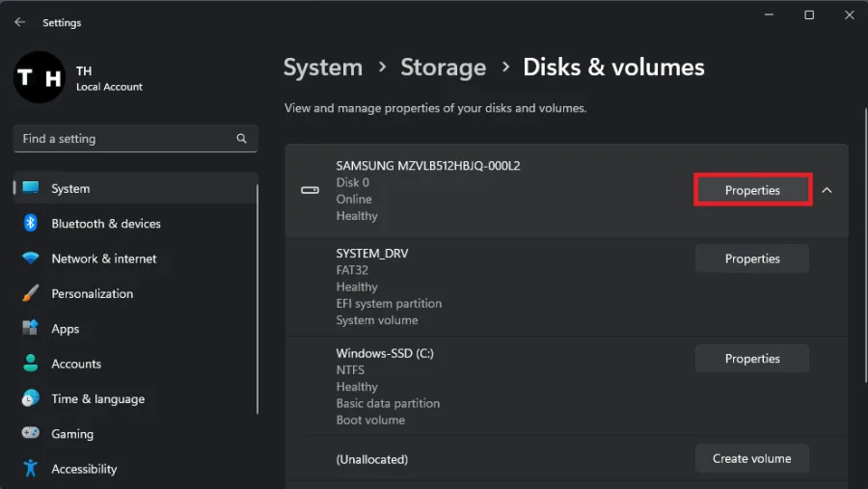
Task: Click the search magnifier icon
Action: tap(241, 139)
